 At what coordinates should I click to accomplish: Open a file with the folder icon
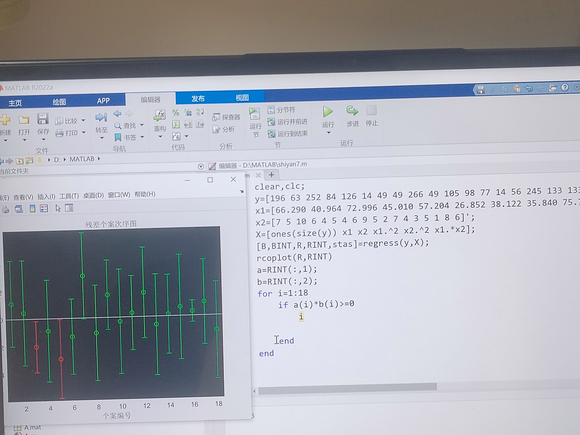click(24, 120)
